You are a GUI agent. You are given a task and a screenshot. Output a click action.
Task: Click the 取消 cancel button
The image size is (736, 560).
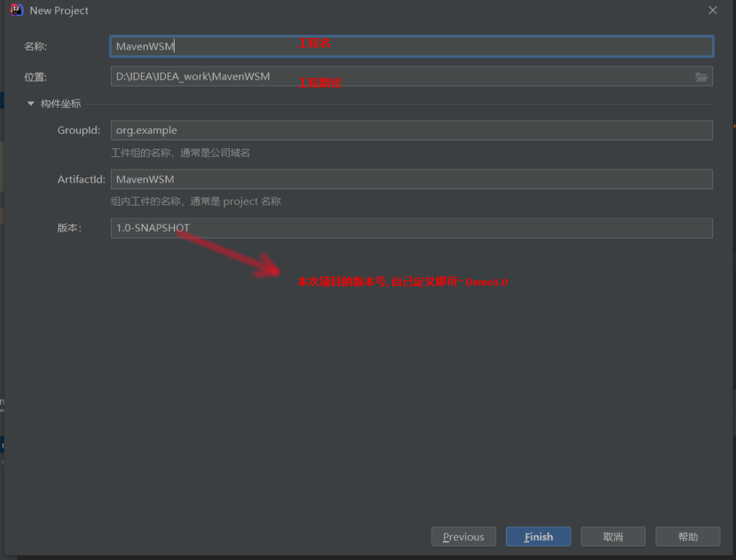[x=613, y=537]
